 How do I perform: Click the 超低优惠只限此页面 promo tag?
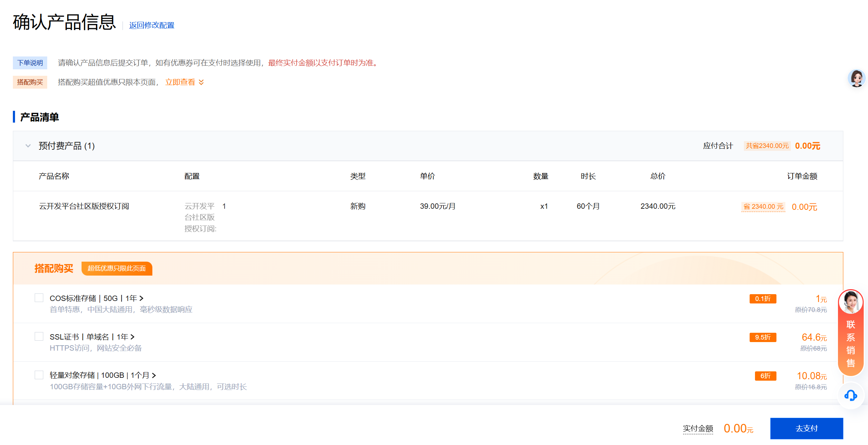tap(117, 268)
